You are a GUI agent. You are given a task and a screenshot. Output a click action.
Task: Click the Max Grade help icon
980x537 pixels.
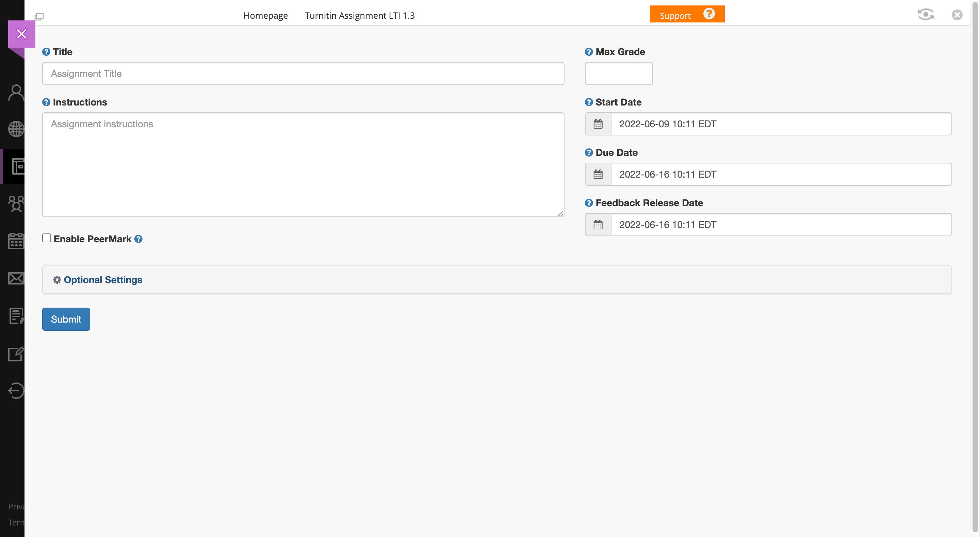click(589, 52)
